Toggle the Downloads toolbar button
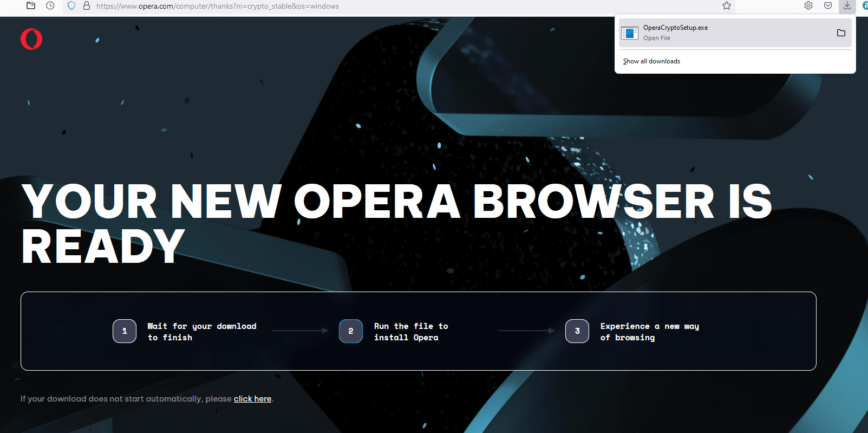 pyautogui.click(x=847, y=5)
